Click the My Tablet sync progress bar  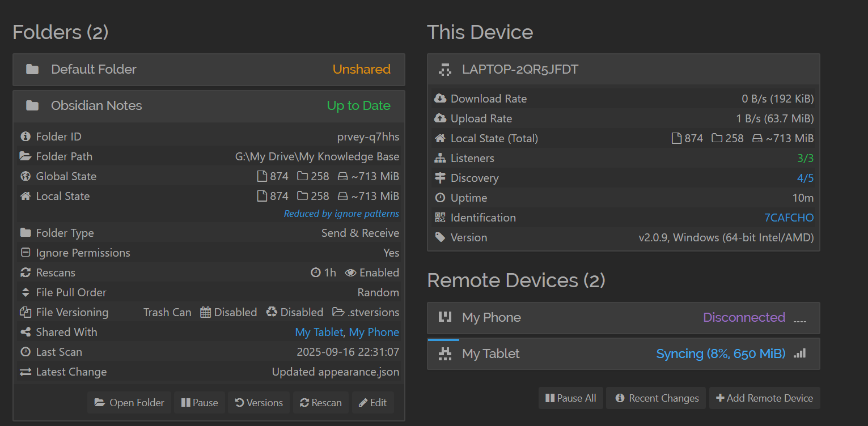[x=443, y=340]
